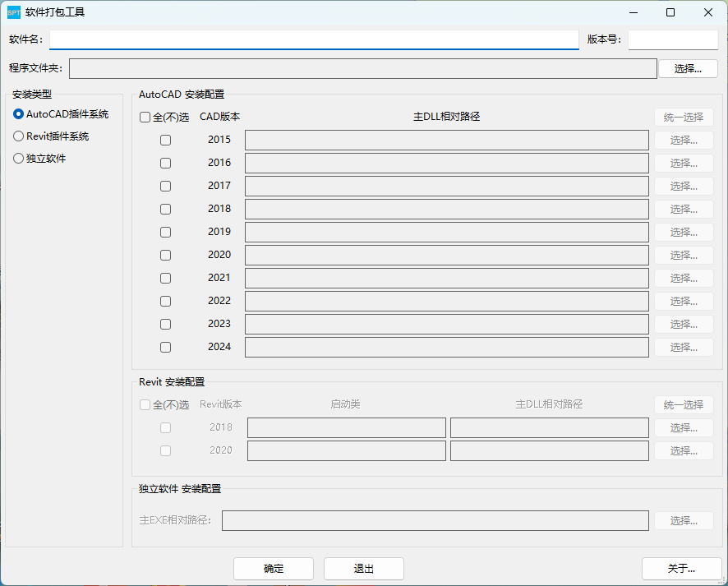This screenshot has height=586, width=728.
Task: Minimize the 软件打包工具 window
Action: click(x=634, y=12)
